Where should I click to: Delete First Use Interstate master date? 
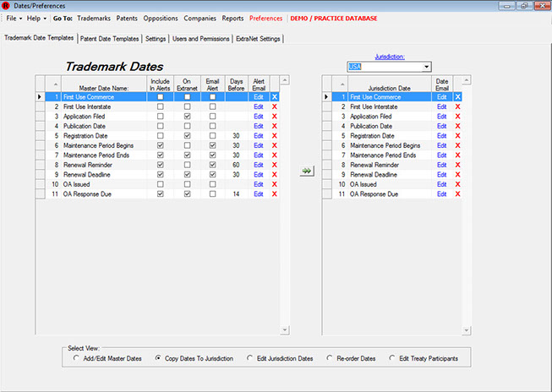(x=274, y=107)
